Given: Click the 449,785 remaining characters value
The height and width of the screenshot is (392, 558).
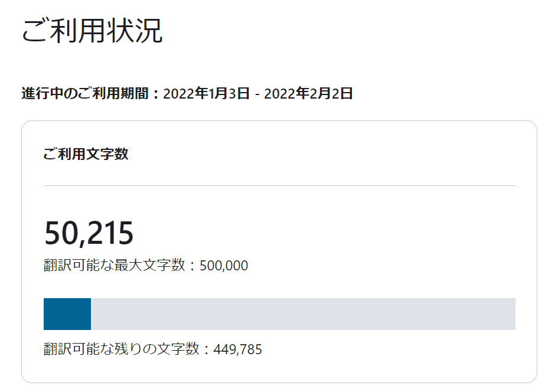Looking at the screenshot, I should (238, 349).
